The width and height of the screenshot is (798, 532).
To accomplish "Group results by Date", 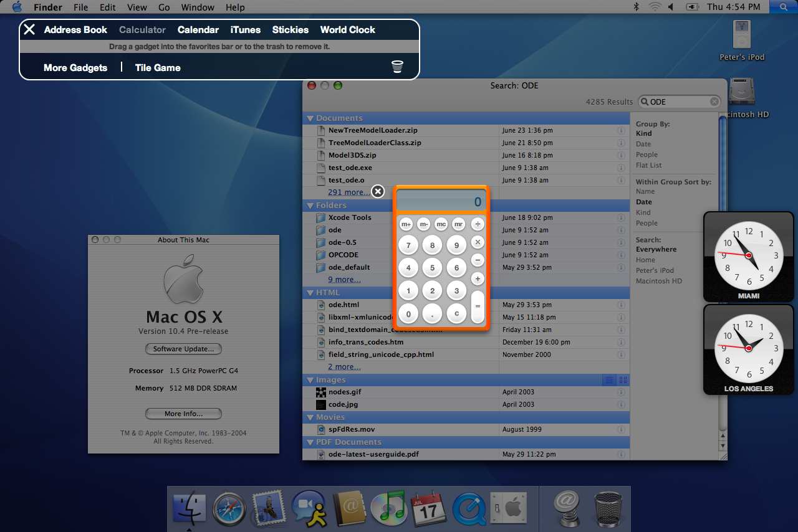I will point(643,144).
